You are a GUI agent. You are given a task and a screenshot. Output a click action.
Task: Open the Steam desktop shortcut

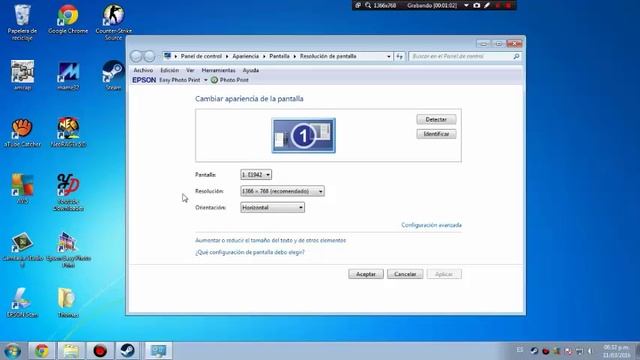click(x=113, y=75)
